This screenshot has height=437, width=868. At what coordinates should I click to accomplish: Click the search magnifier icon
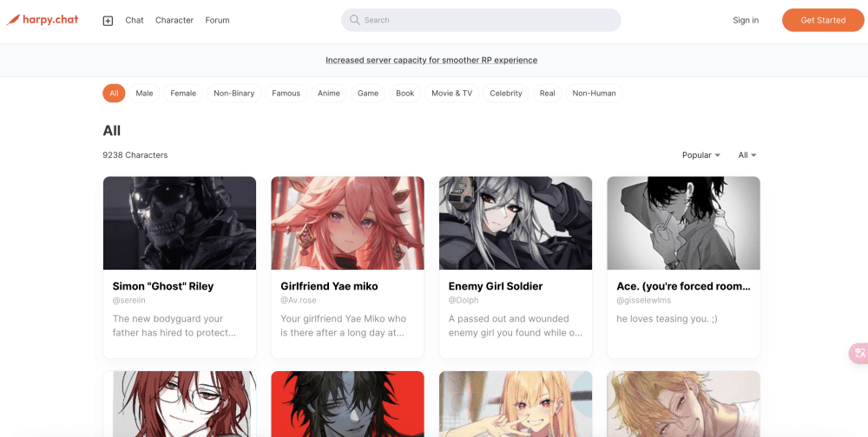coord(355,20)
